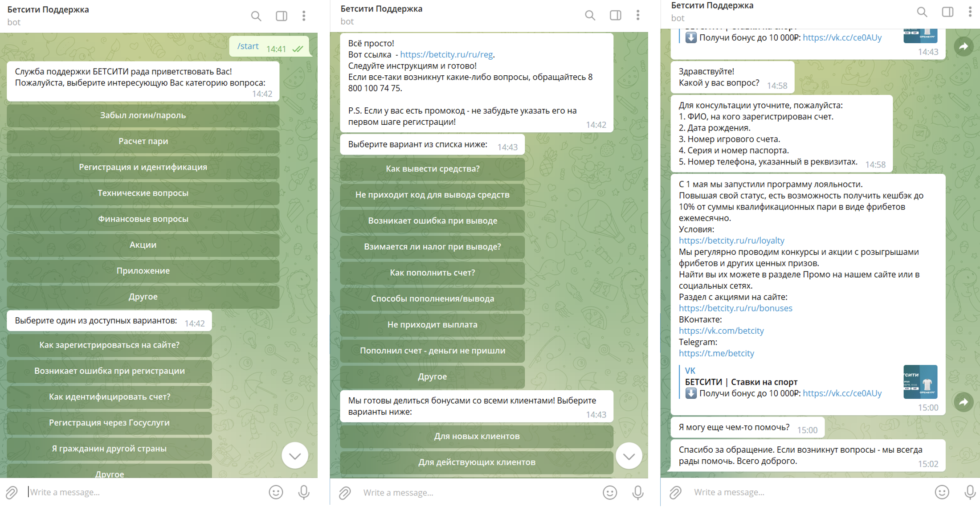
Task: Choose 'Возникает ошибка при выводе' button
Action: [x=433, y=221]
